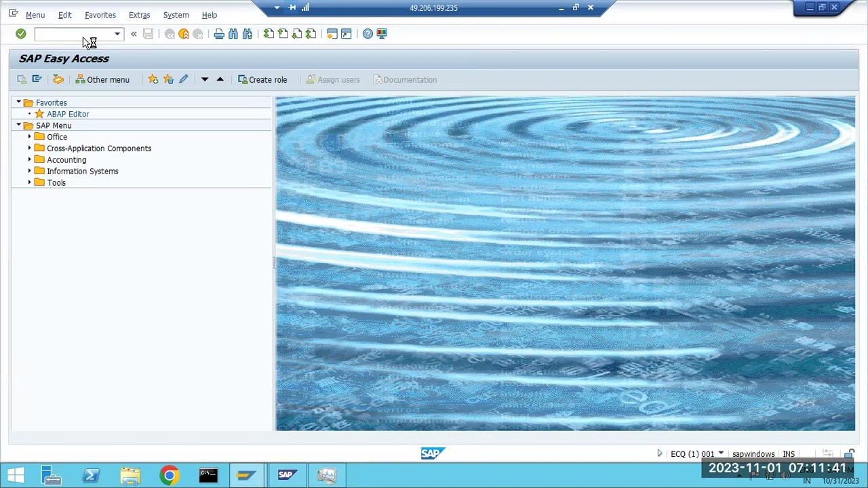Click the Delete Favorites star icon
Screen dimensions: 868x488
168,80
